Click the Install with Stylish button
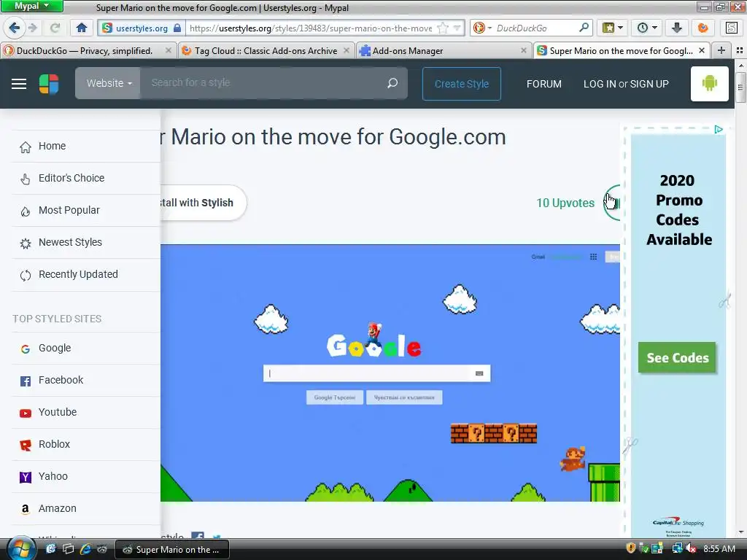Viewport: 747px width, 560px height. (204, 203)
